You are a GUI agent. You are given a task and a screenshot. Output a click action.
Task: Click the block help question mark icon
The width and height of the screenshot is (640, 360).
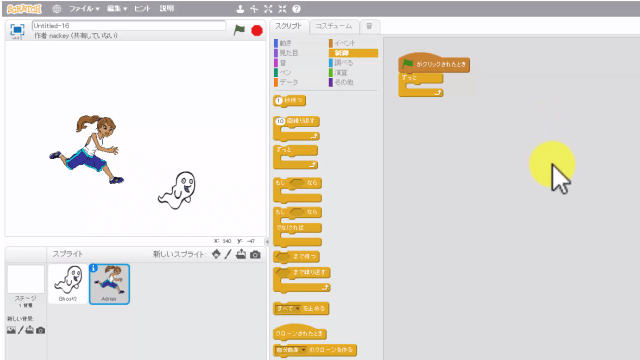point(297,9)
